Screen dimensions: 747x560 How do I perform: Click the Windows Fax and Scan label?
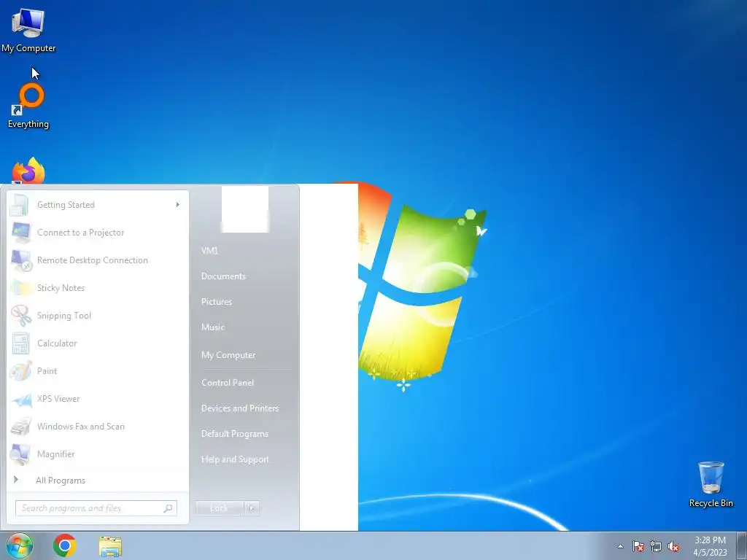pos(81,426)
